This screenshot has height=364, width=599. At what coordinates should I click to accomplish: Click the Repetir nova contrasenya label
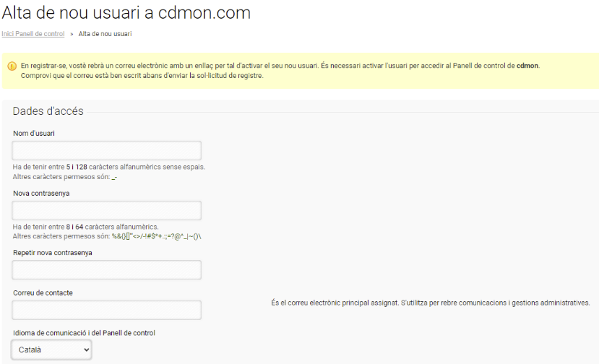click(53, 253)
